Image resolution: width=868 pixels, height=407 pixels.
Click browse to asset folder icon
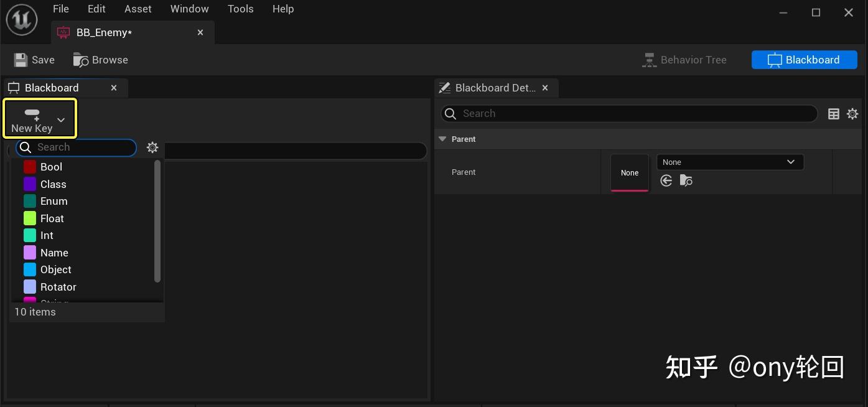coord(686,180)
